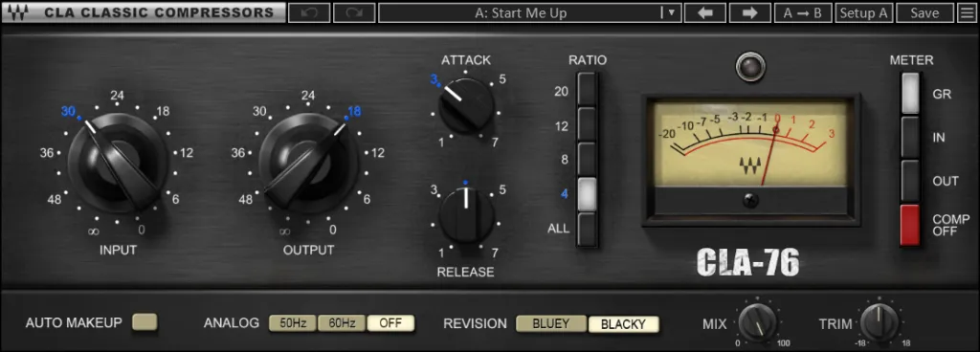Screen dimensions: 980x352
Task: Click the blue 4 ratio label
Action: [x=565, y=194]
